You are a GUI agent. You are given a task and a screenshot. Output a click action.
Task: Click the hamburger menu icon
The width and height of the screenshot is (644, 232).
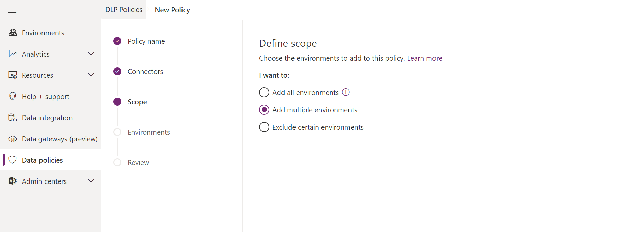pyautogui.click(x=12, y=11)
